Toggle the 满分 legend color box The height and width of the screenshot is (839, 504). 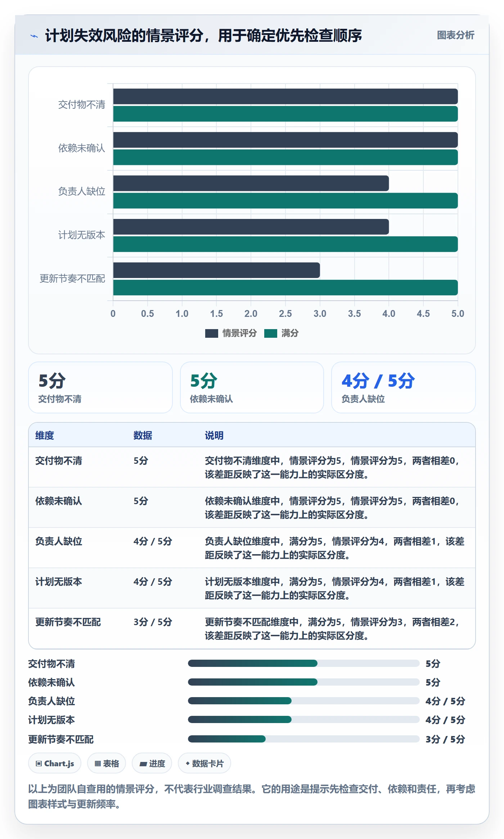[271, 333]
